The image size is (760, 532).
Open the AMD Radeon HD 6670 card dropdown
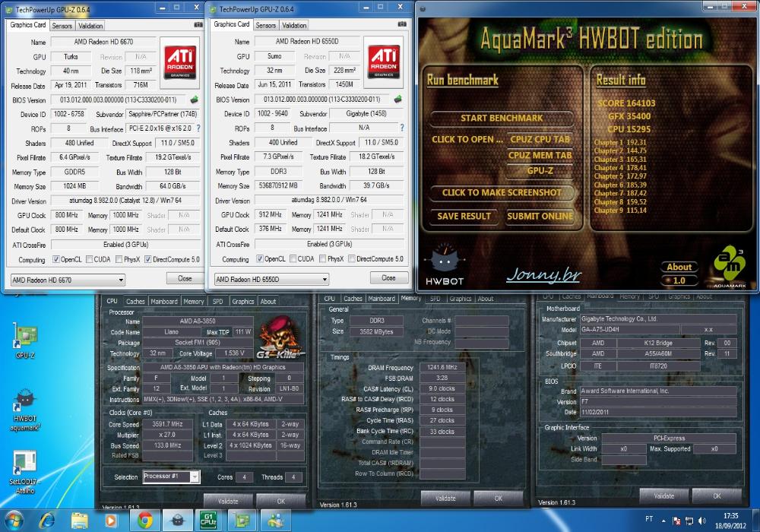[68, 280]
